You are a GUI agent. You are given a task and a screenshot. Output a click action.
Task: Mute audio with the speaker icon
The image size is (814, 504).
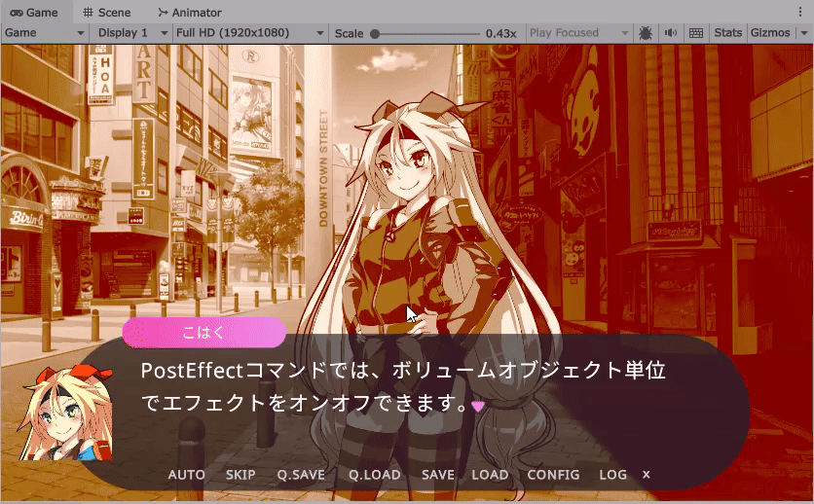[x=671, y=33]
